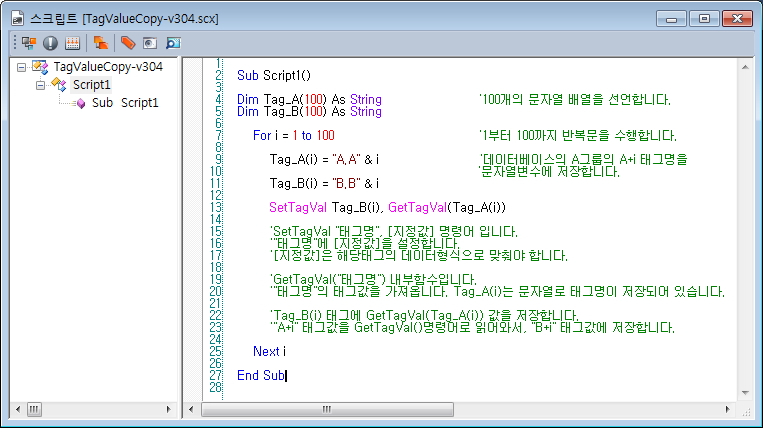Screen dimensions: 763x428
Task: Click the '100개의 문자열 배열을 선언합니다' comment
Action: (575, 99)
